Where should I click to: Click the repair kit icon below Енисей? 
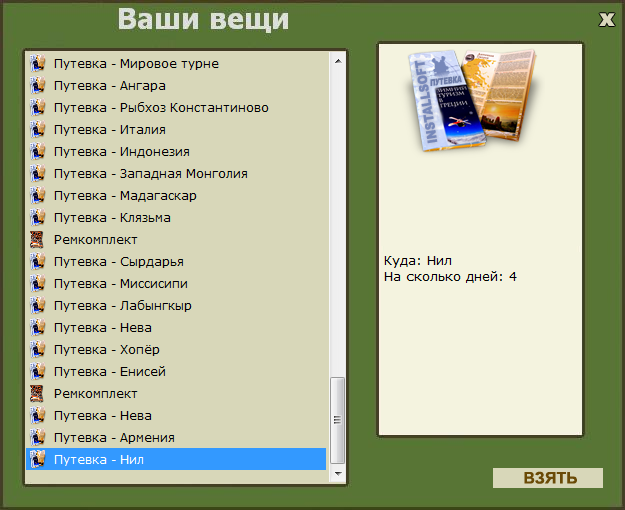[x=37, y=394]
